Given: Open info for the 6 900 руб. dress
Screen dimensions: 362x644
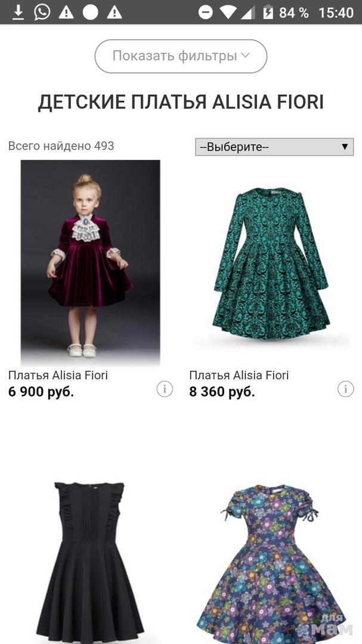Looking at the screenshot, I should click(165, 389).
